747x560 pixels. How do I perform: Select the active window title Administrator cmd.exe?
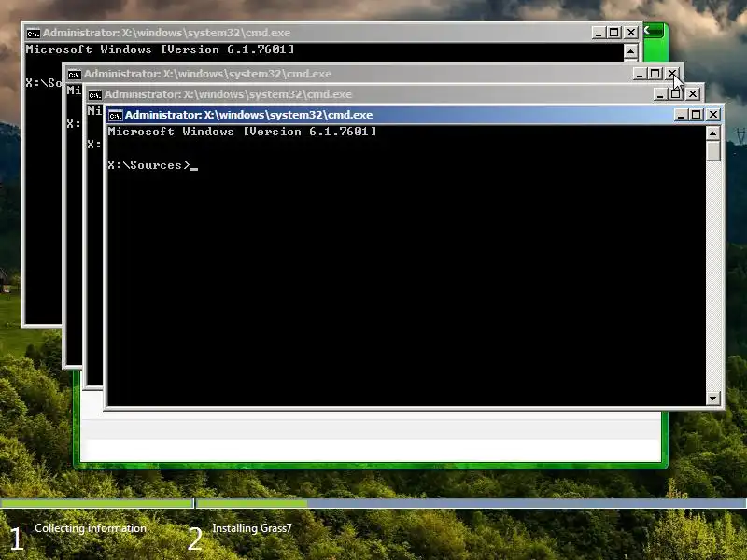(248, 115)
